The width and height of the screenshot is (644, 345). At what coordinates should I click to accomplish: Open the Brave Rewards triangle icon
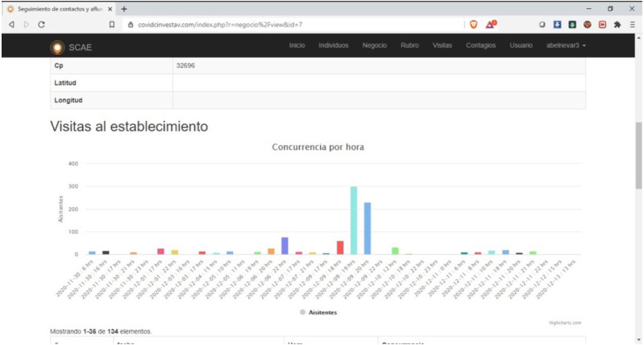(491, 25)
